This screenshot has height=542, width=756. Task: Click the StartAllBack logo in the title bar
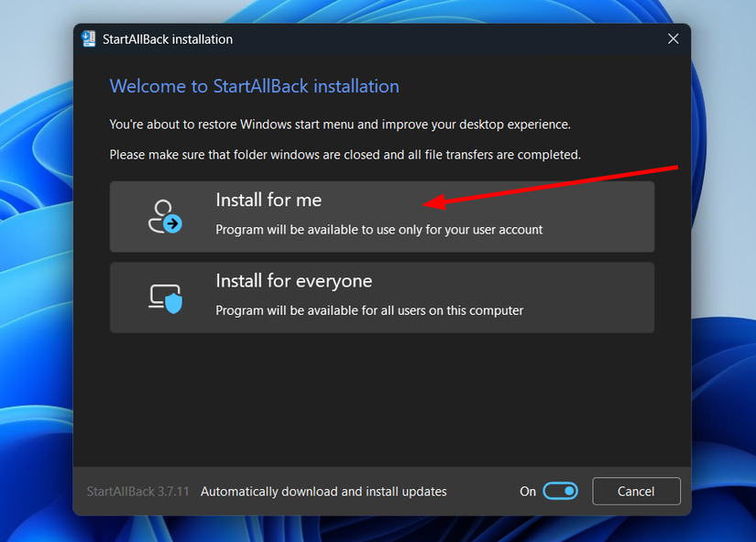89,38
